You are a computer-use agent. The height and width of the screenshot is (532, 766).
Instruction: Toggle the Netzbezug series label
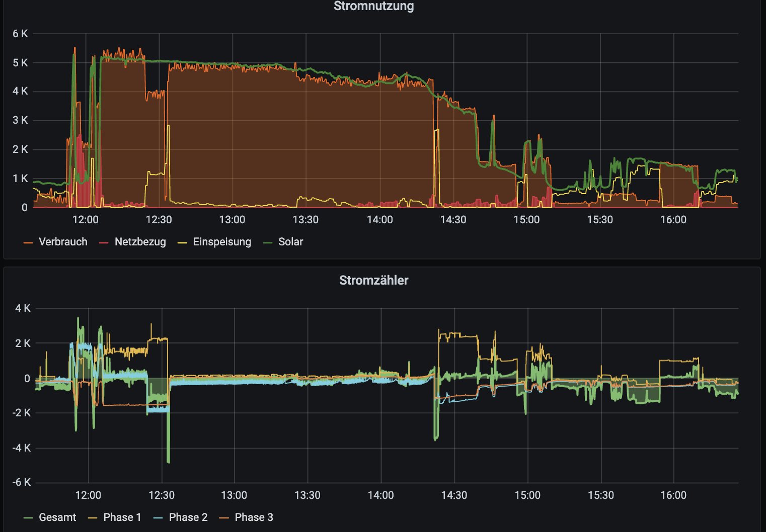[x=140, y=242]
